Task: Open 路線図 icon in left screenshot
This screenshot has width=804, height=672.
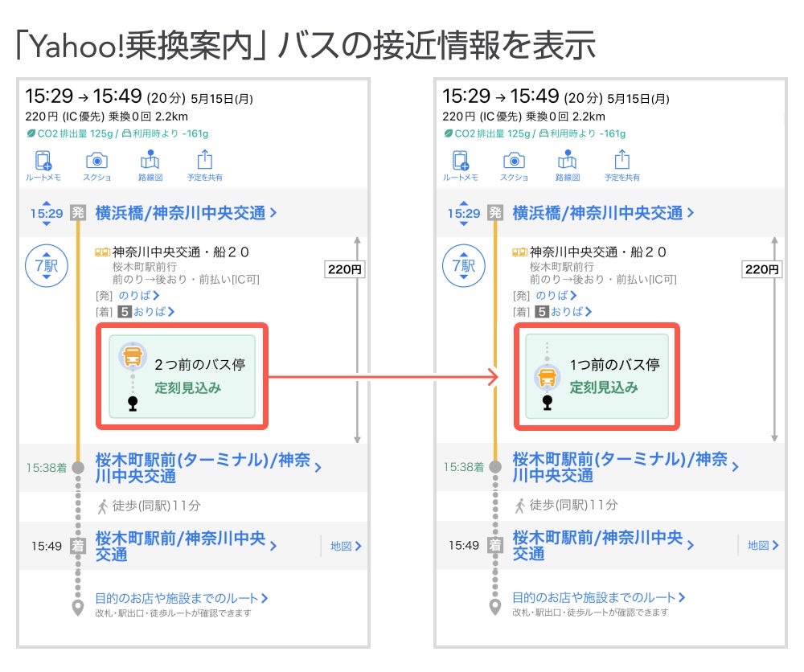Action: point(150,159)
